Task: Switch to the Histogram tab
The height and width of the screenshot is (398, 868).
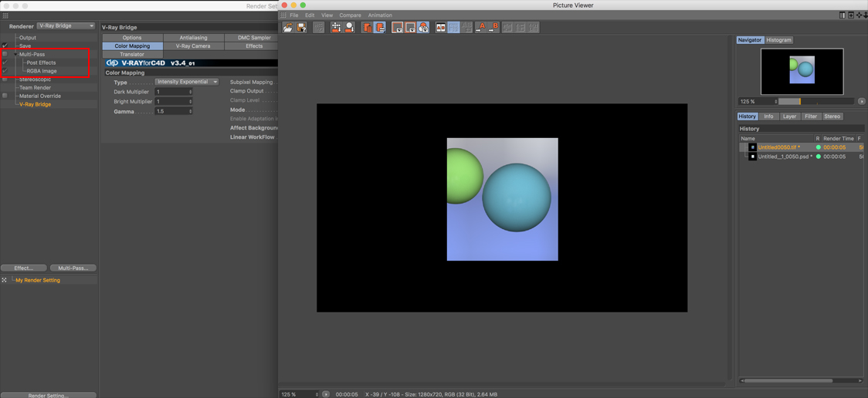Action: click(x=779, y=40)
